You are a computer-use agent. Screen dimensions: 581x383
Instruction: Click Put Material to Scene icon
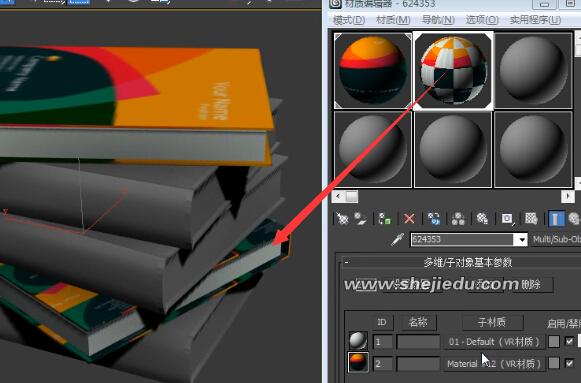360,219
